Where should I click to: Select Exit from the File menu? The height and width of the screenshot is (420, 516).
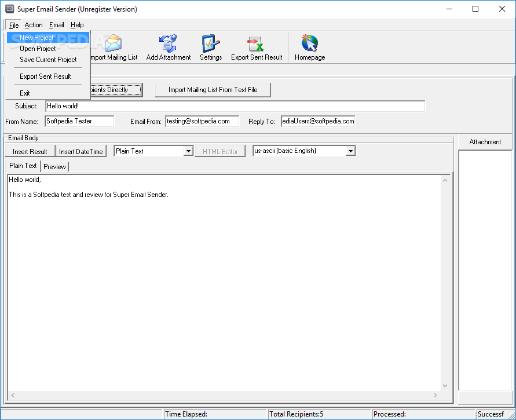[x=48, y=93]
